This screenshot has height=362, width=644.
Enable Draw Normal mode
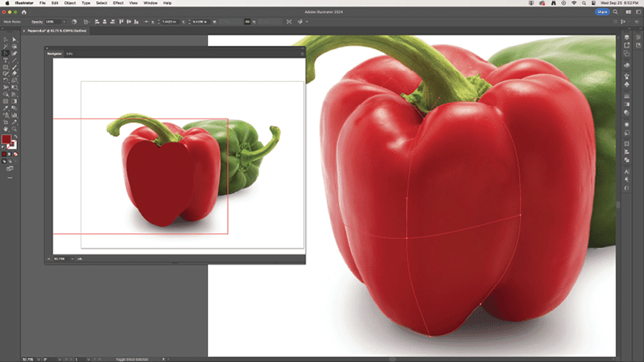pos(4,162)
